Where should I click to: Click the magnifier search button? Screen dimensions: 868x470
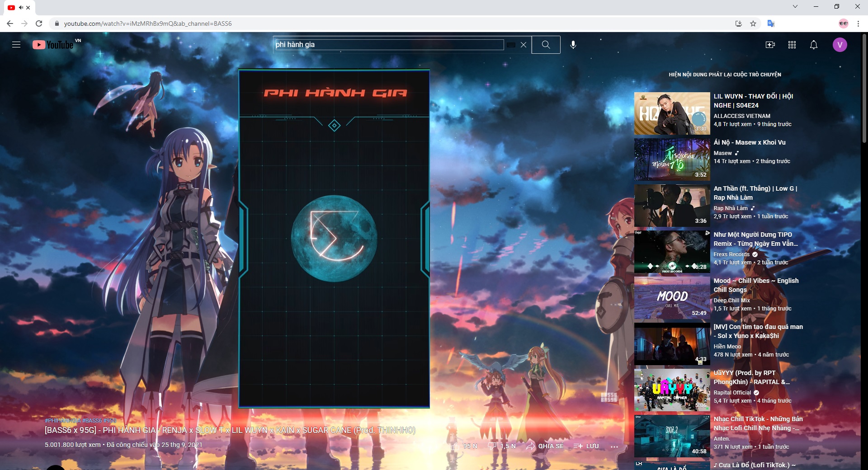click(x=546, y=45)
